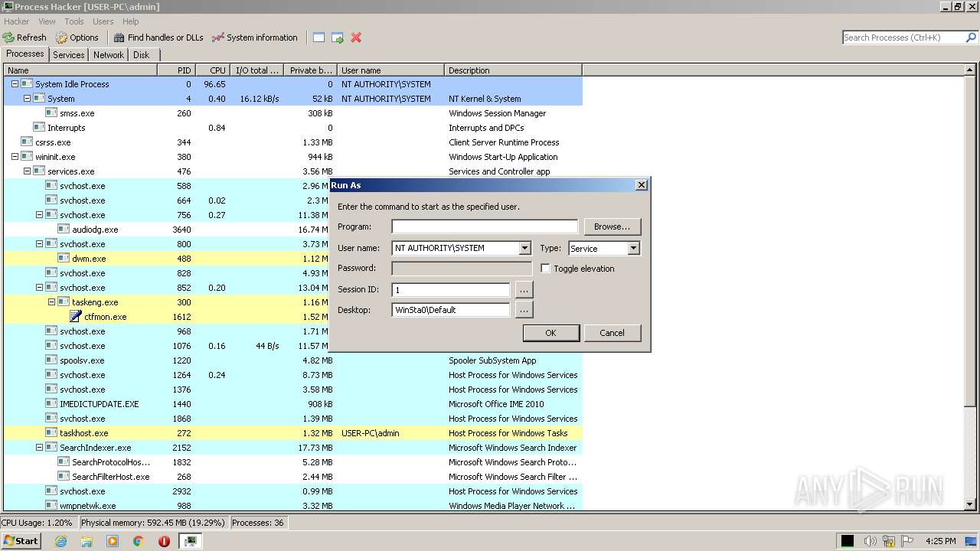The width and height of the screenshot is (980, 551).
Task: Sort by the PID column header
Action: (x=177, y=70)
